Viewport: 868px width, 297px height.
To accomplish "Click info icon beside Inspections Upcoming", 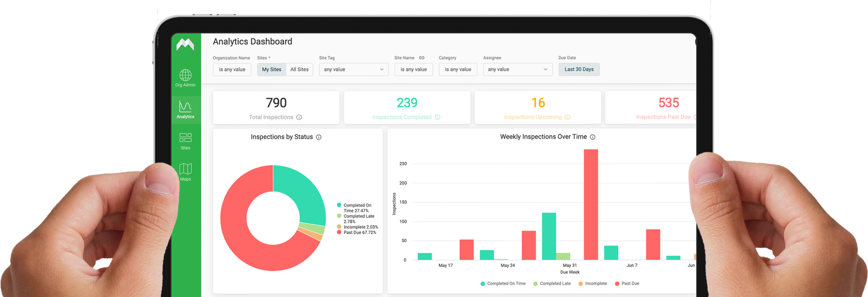I will [568, 117].
